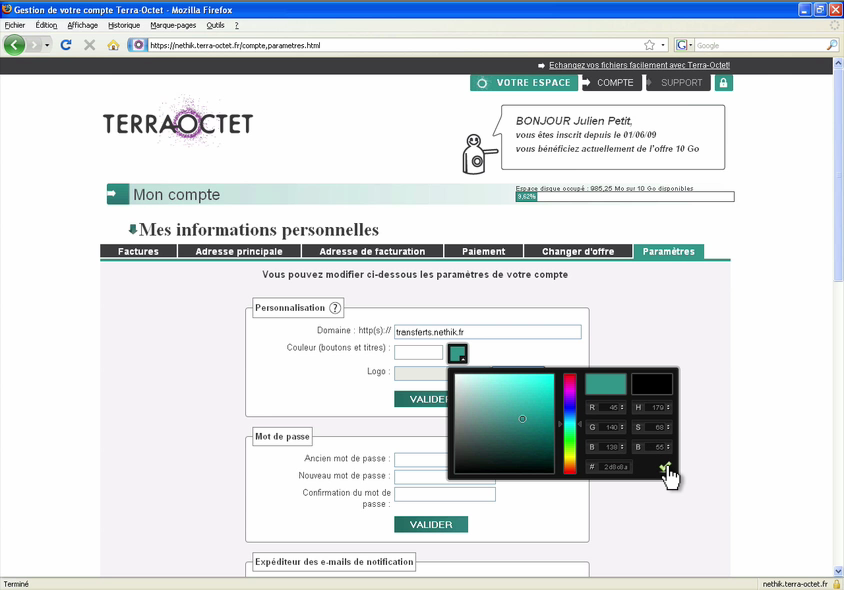Click the TerraOctet logo

click(x=178, y=123)
